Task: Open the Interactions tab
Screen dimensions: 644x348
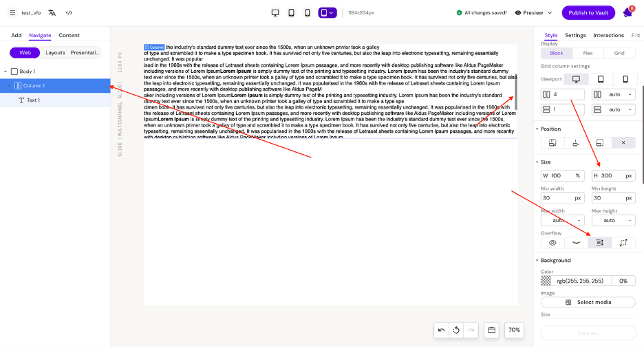Action: (x=608, y=35)
